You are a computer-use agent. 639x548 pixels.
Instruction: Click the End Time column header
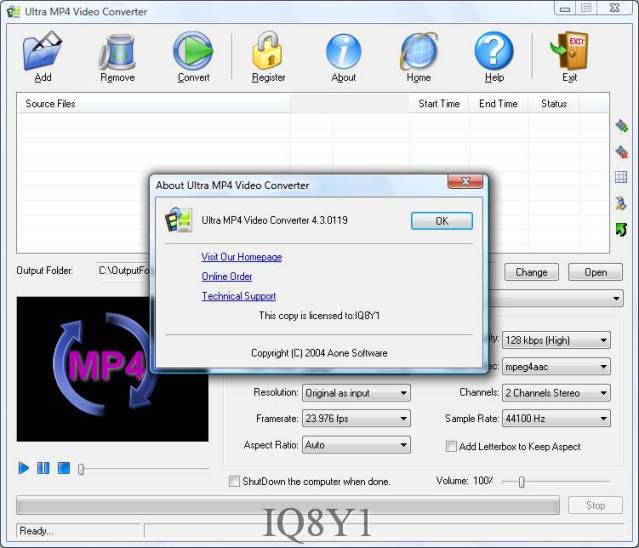pos(498,104)
